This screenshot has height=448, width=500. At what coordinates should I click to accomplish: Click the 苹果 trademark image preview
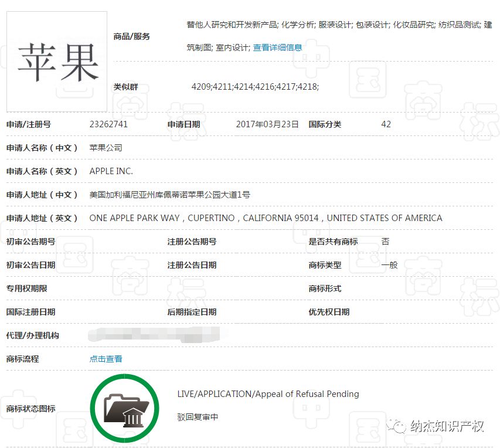56,61
